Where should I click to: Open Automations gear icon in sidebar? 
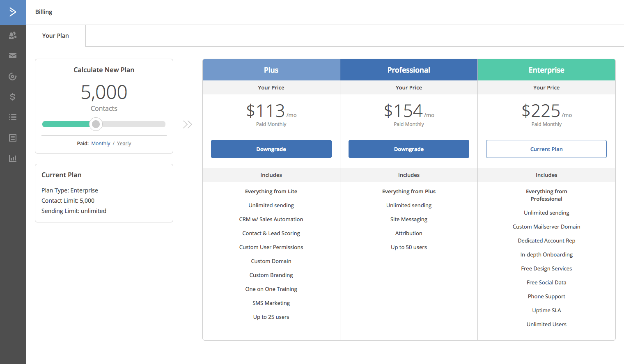13,76
